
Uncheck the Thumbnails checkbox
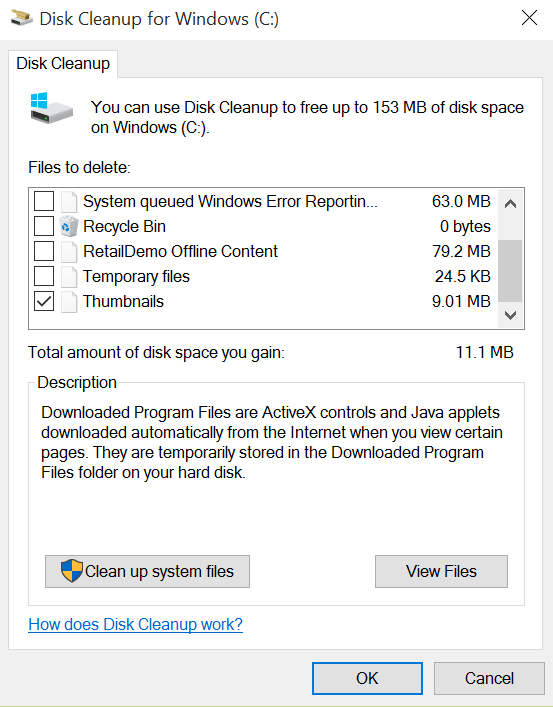point(44,302)
